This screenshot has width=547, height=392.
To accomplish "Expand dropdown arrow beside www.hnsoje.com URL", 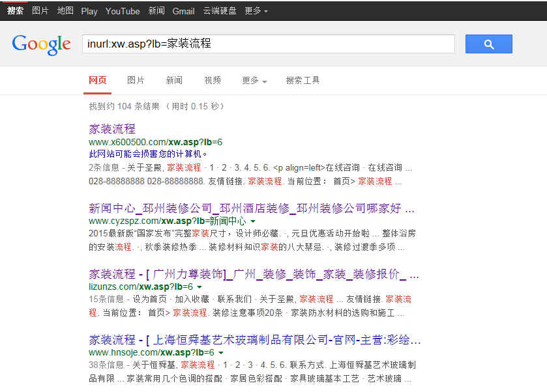I will point(221,353).
